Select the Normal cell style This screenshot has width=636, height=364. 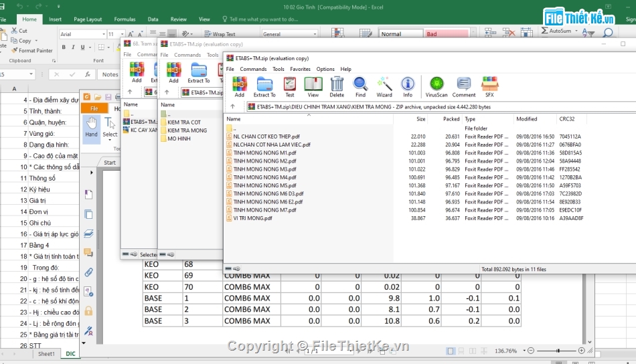[x=400, y=33]
